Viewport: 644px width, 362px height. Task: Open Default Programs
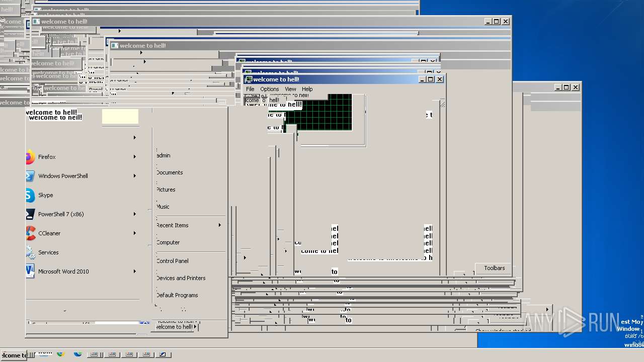177,295
